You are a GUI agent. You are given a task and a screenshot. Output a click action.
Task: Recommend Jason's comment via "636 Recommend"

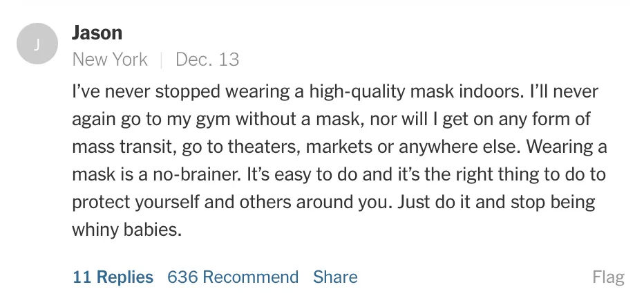[233, 277]
